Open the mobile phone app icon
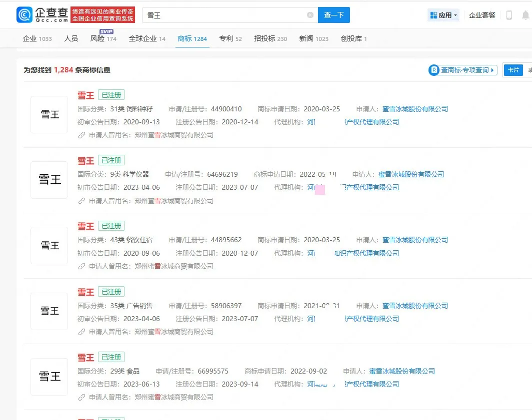The height and width of the screenshot is (420, 532). coord(509,15)
